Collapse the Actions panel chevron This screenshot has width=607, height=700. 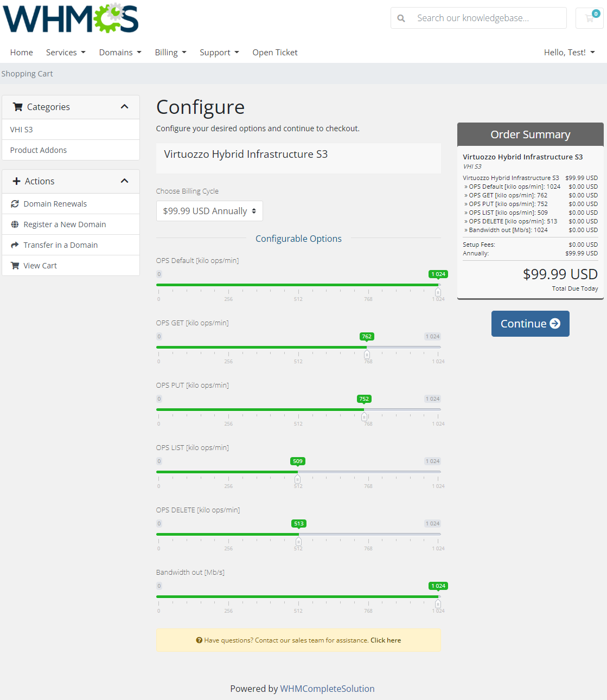pyautogui.click(x=124, y=181)
